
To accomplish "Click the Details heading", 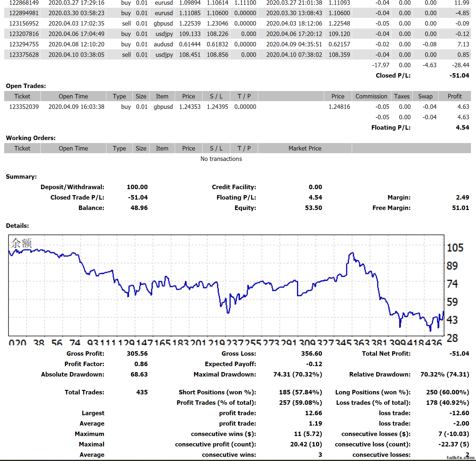I will coord(17,226).
